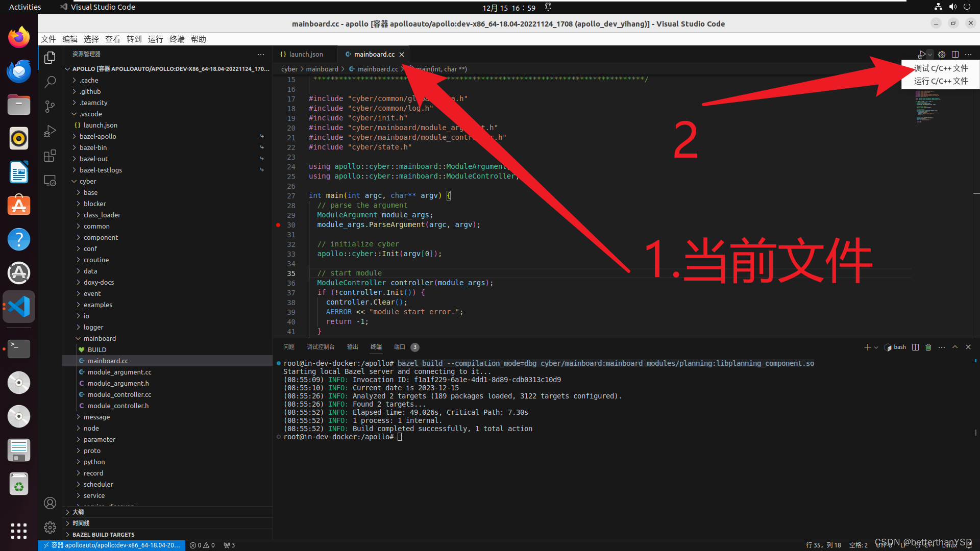Open the run button dropdown arrow
The width and height of the screenshot is (980, 551).
[x=930, y=54]
